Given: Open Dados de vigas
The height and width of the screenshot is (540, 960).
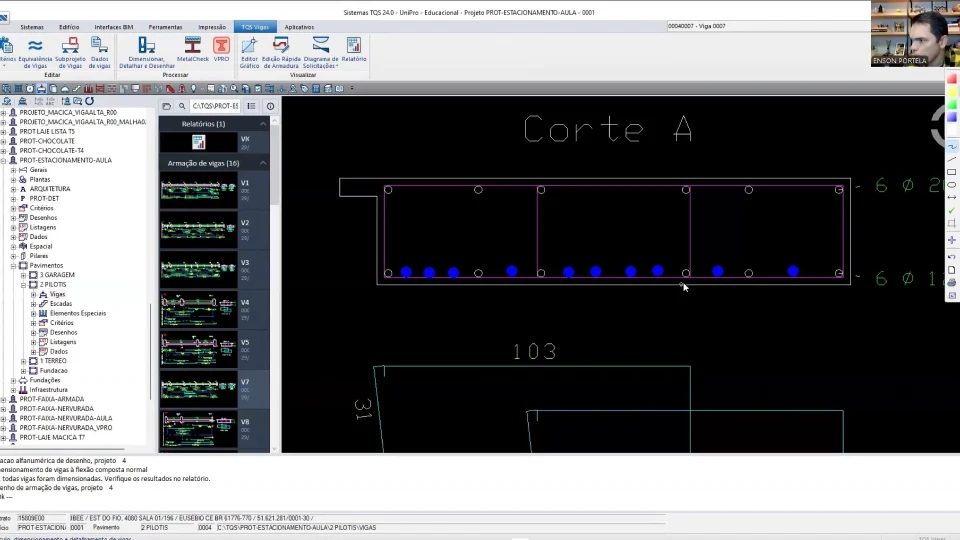Looking at the screenshot, I should pyautogui.click(x=99, y=52).
